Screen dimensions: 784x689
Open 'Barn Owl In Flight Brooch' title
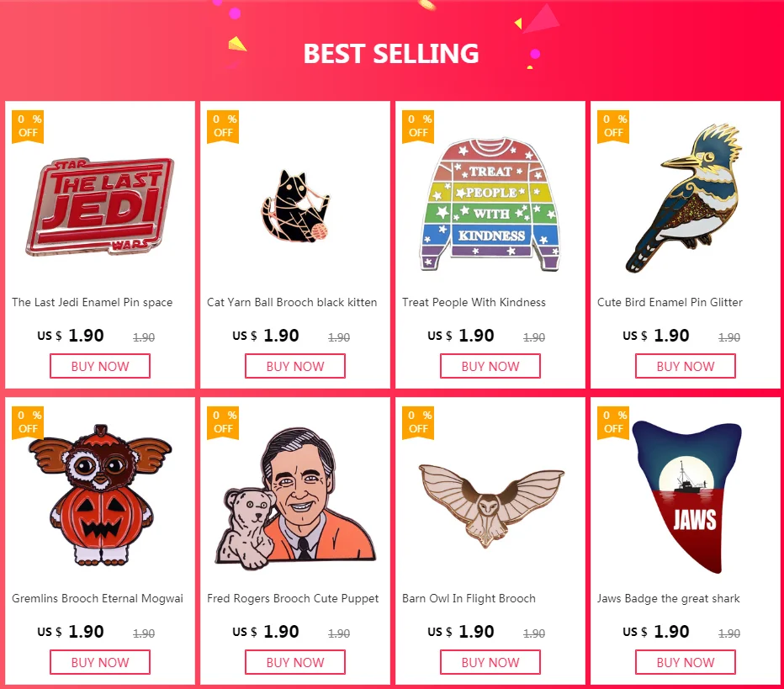click(x=469, y=598)
